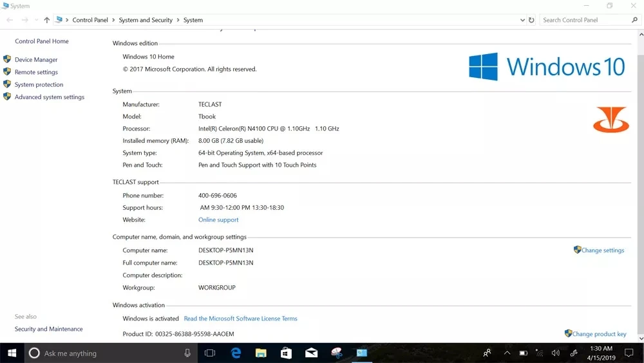Click the Up one level arrow
This screenshot has width=644, height=363.
click(47, 20)
